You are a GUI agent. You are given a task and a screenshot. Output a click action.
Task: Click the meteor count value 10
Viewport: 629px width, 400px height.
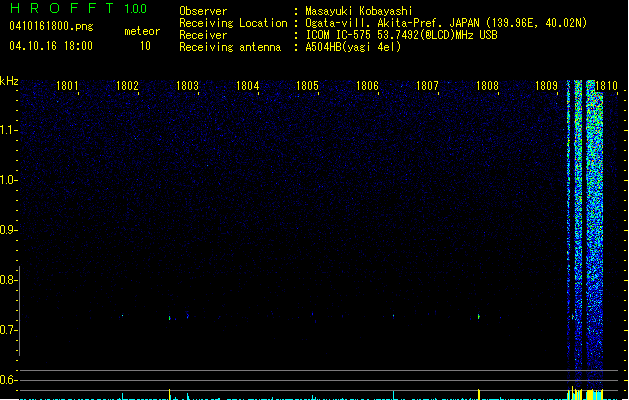coord(145,46)
